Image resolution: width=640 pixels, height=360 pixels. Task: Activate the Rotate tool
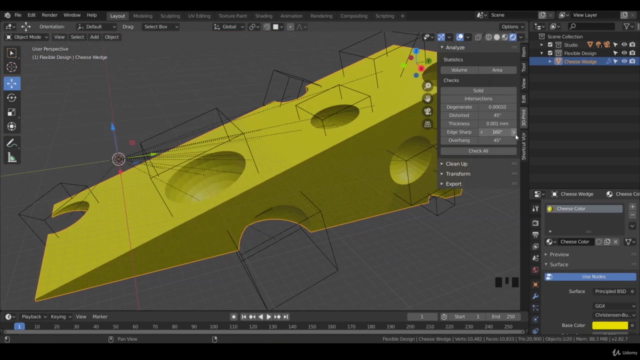coord(11,98)
